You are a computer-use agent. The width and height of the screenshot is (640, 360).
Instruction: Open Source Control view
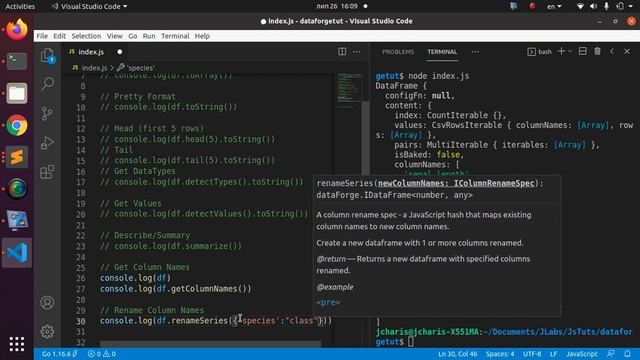coord(47,113)
